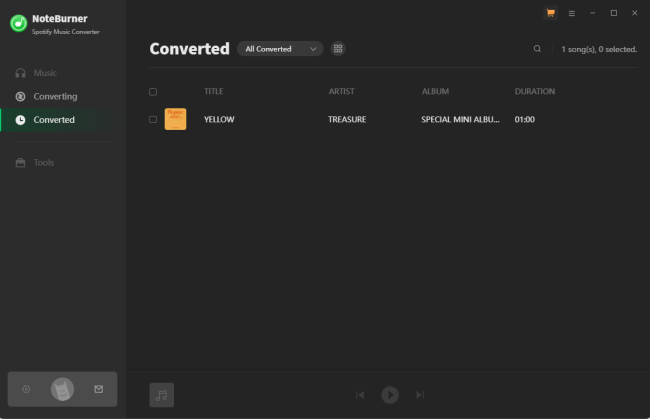Play the selected song

[x=390, y=395]
